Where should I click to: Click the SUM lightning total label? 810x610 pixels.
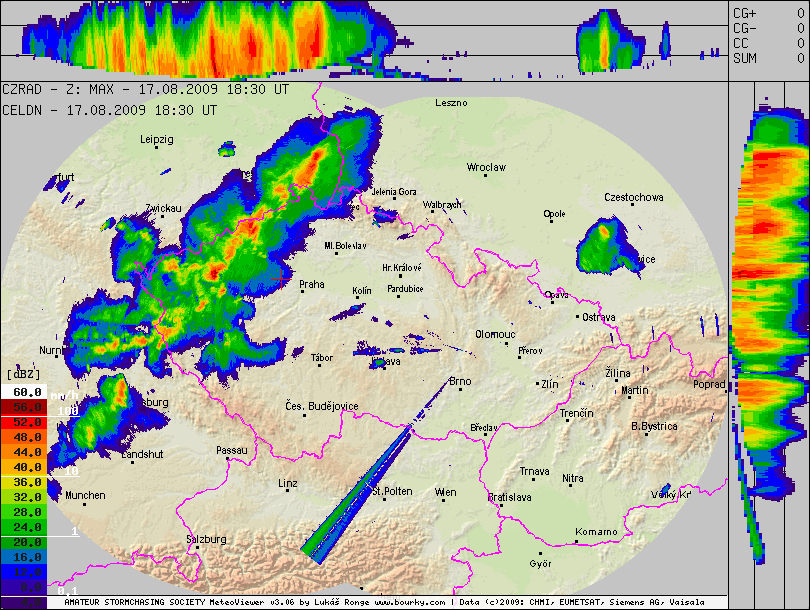click(744, 58)
